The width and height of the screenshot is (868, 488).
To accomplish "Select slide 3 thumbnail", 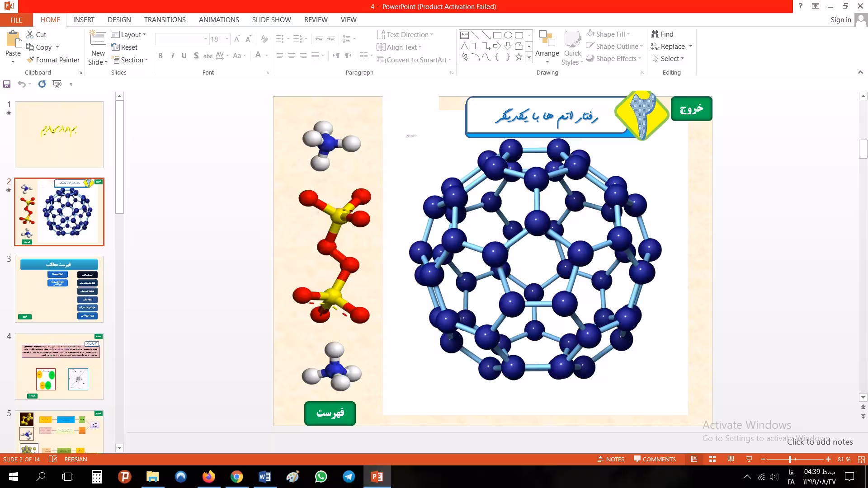I will coord(59,289).
